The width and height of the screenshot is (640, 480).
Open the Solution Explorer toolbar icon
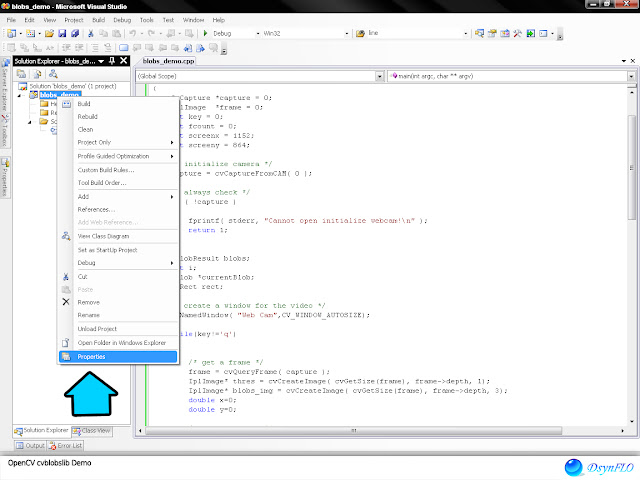(x=479, y=33)
